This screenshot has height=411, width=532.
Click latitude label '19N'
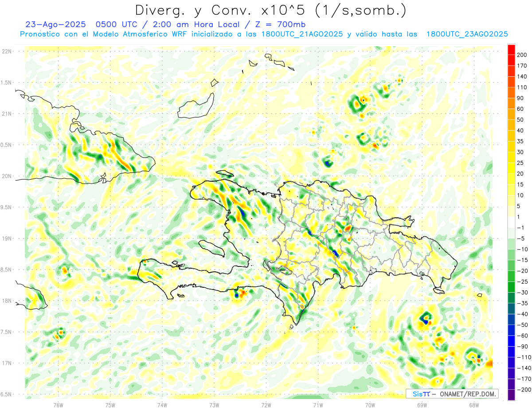7,239
